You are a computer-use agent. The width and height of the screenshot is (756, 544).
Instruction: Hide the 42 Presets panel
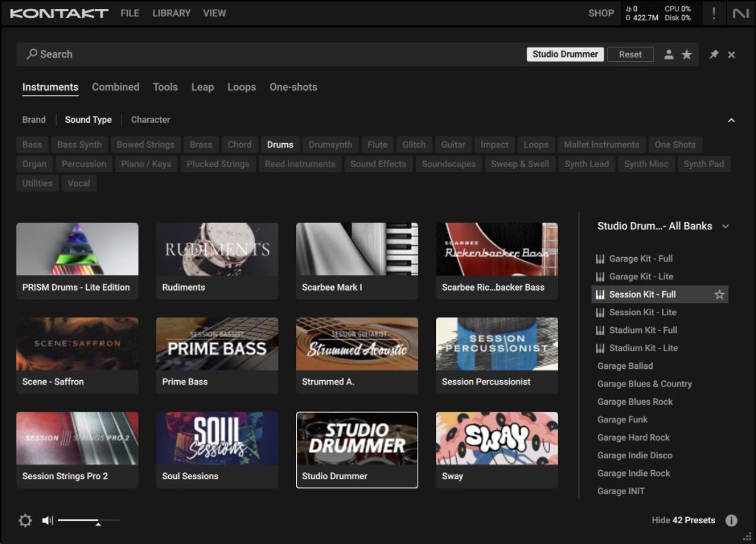tap(683, 521)
